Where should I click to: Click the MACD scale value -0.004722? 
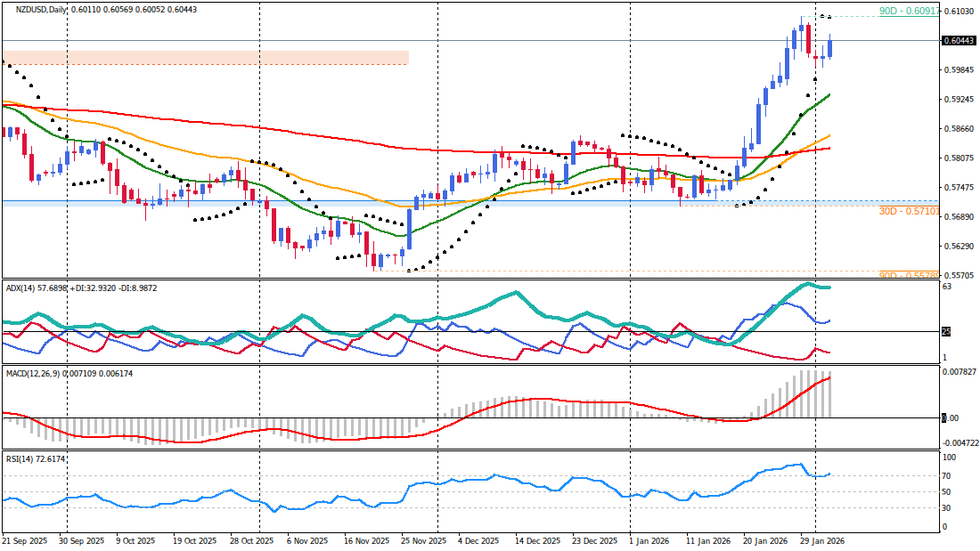960,442
